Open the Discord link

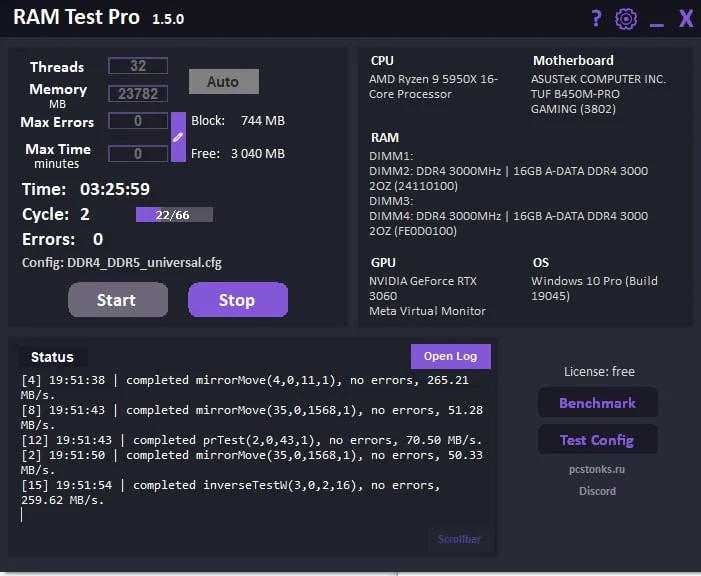click(597, 491)
